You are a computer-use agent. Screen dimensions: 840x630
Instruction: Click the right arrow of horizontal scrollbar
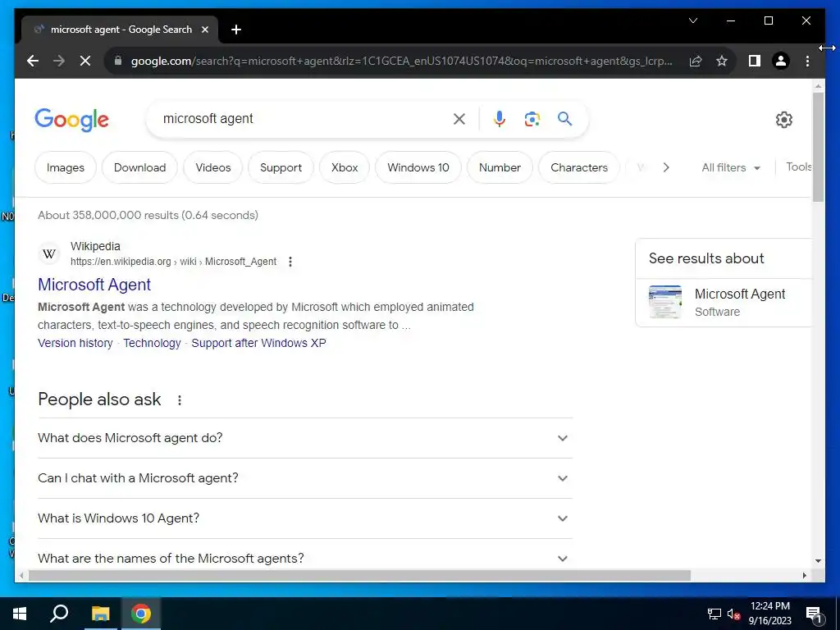pos(805,575)
